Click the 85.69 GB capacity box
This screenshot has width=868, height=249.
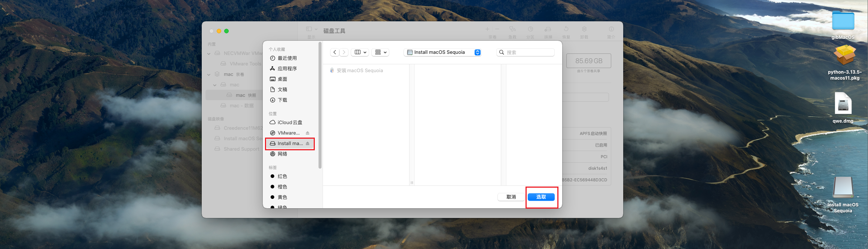point(588,61)
